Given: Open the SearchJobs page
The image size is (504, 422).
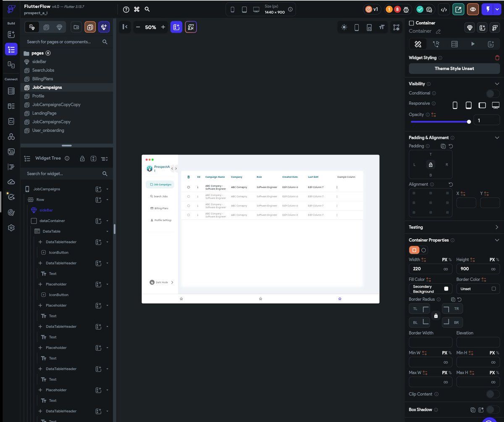Looking at the screenshot, I should click(43, 70).
